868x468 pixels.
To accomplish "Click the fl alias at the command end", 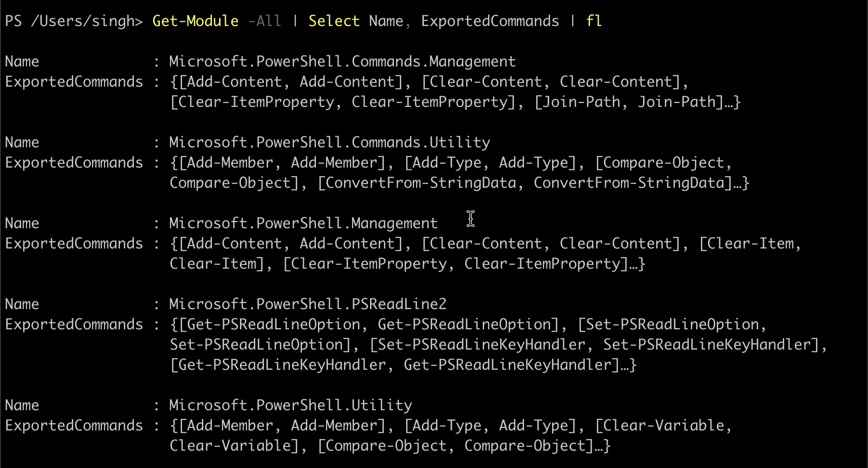I will pyautogui.click(x=594, y=21).
